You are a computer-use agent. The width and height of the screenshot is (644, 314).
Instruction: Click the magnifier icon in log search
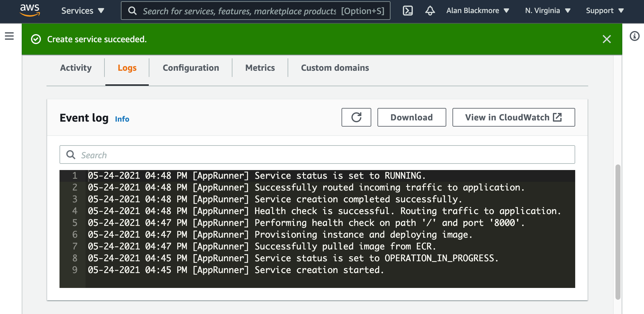coord(71,155)
